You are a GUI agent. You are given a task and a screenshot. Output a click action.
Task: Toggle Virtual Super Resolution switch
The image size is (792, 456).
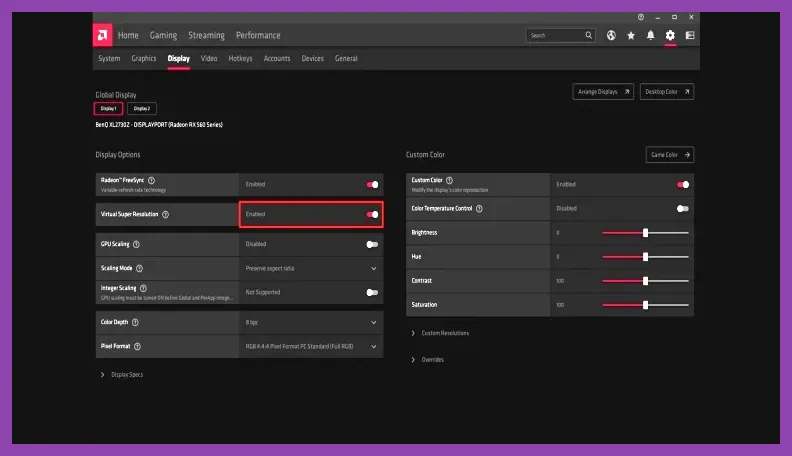(372, 215)
